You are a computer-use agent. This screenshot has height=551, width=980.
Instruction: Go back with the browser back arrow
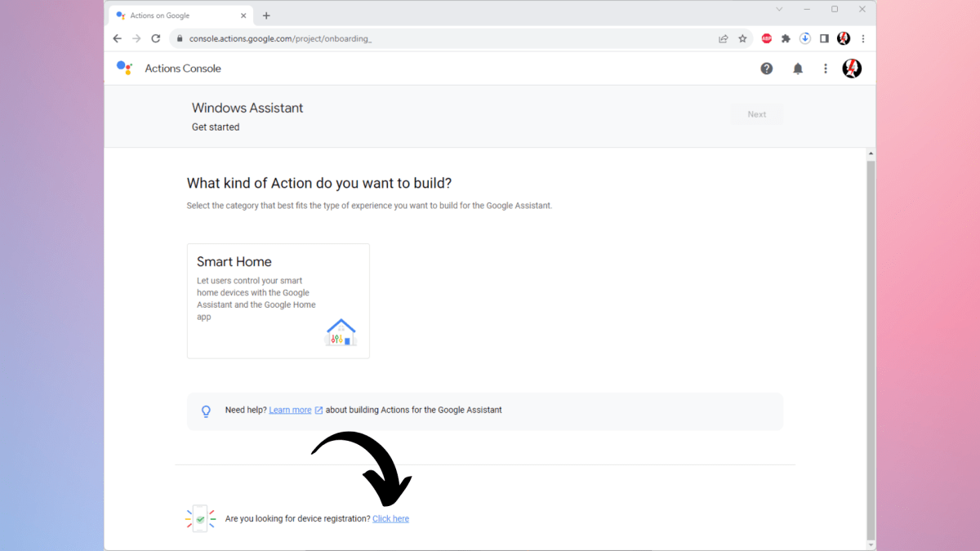tap(118, 38)
